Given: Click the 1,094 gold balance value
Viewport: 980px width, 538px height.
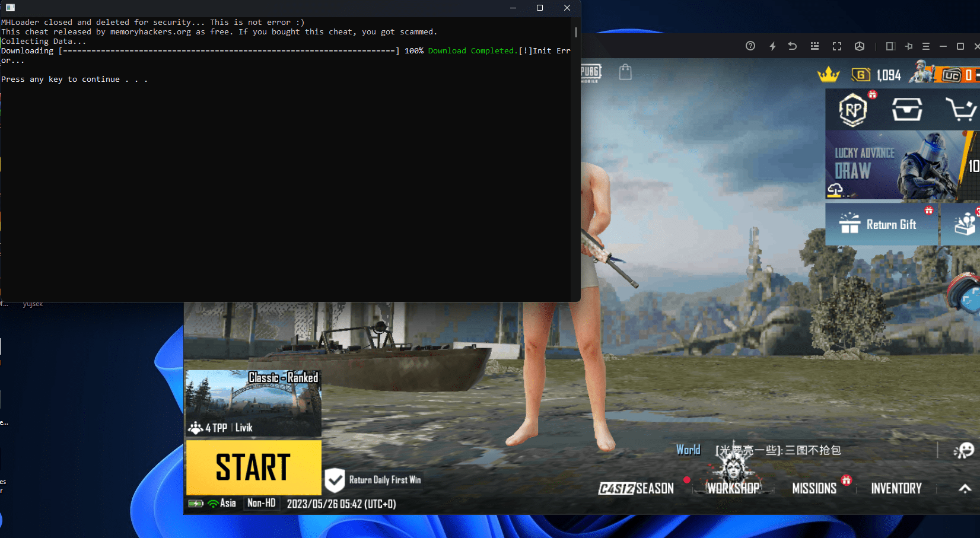Looking at the screenshot, I should pyautogui.click(x=889, y=75).
